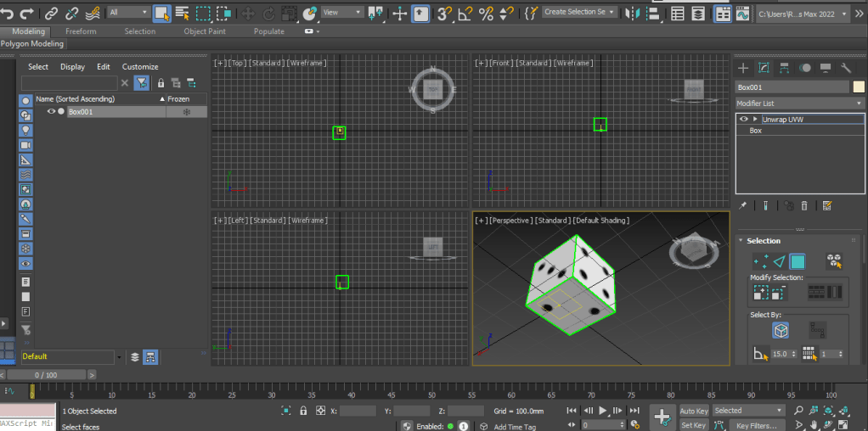Open the Customize menu in Scene Explorer
The image size is (868, 431).
click(x=140, y=66)
